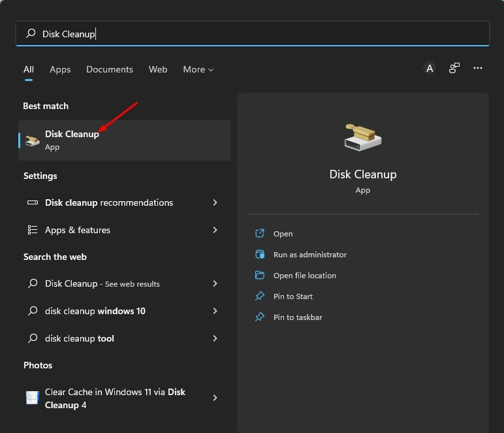Click the Open file location folder icon
This screenshot has width=504, height=433.
tap(260, 276)
